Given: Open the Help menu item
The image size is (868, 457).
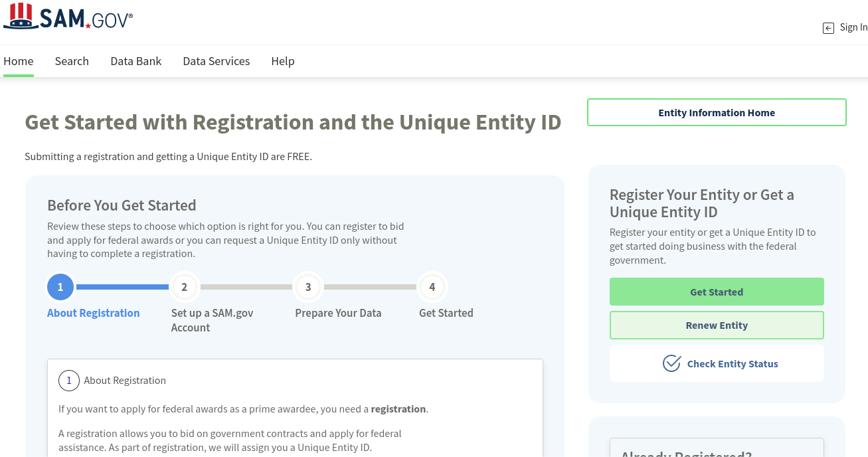Looking at the screenshot, I should [283, 61].
